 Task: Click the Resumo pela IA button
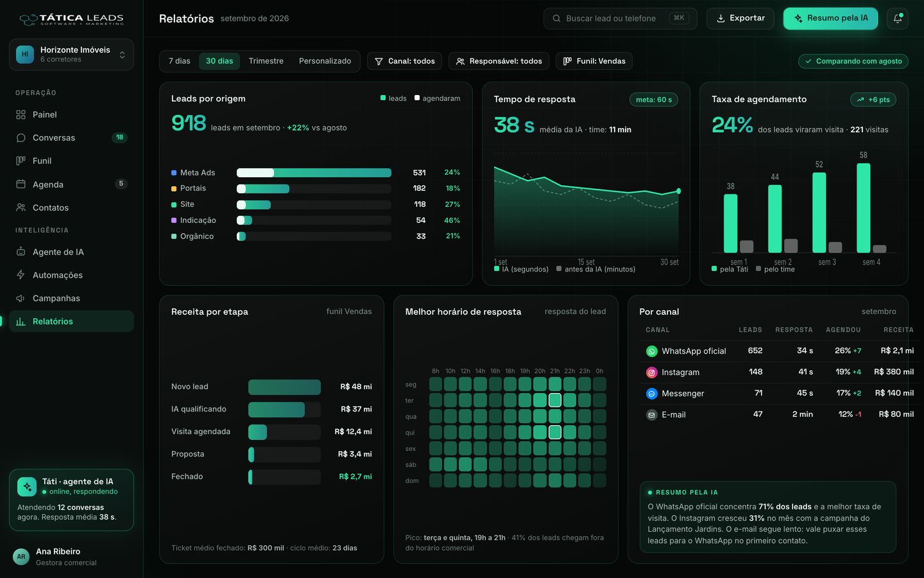tap(831, 19)
